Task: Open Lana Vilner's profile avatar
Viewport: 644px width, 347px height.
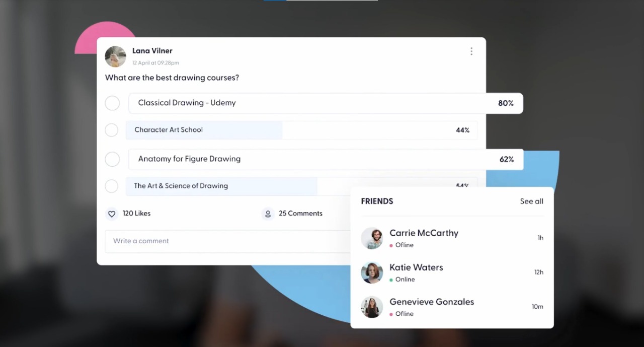Action: pos(115,56)
